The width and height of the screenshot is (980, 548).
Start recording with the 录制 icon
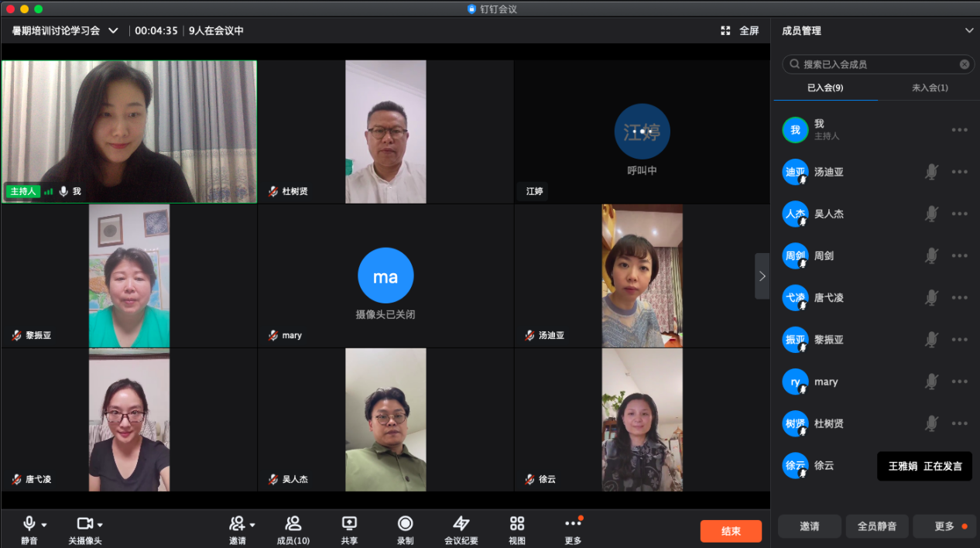pyautogui.click(x=405, y=524)
